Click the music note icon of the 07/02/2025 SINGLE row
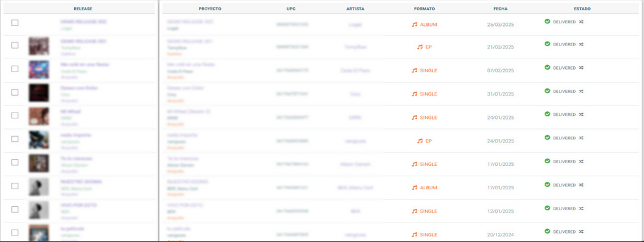This screenshot has height=242, width=644. (x=415, y=71)
